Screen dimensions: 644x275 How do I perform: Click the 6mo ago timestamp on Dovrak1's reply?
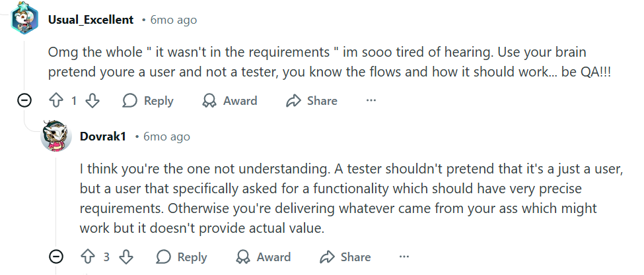coord(167,137)
